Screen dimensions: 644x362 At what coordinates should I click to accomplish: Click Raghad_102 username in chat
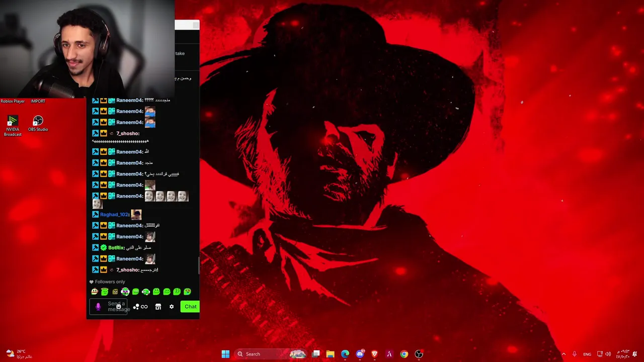click(x=114, y=215)
